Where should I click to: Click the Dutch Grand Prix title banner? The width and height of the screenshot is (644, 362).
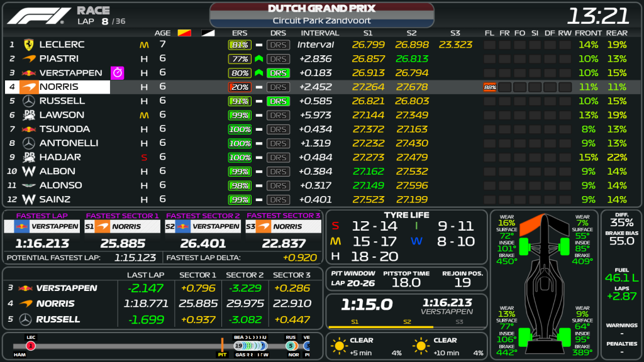point(321,15)
